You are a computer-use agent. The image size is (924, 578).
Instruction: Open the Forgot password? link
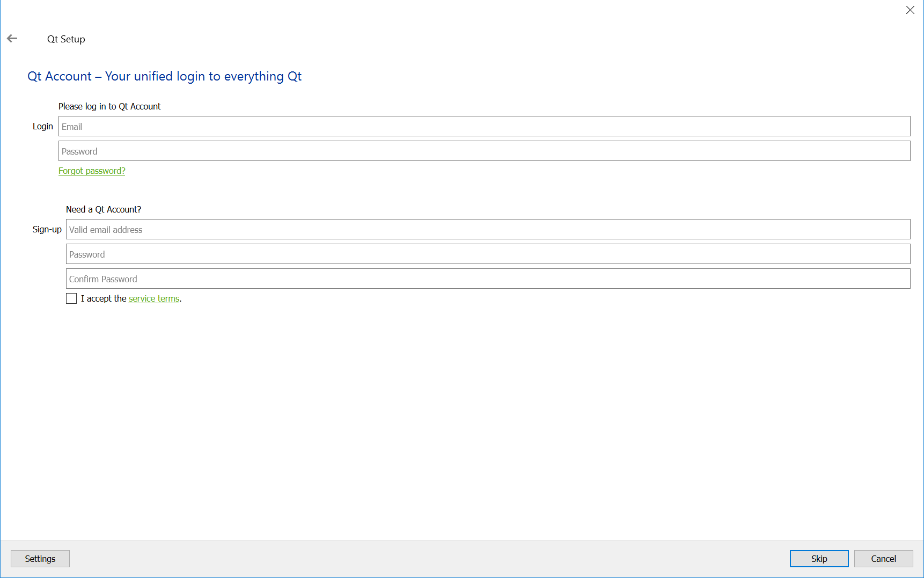click(x=92, y=171)
